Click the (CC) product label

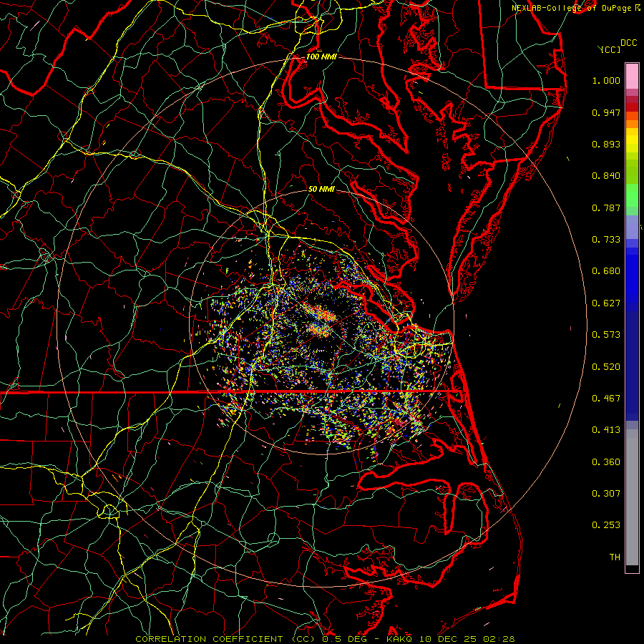[x=611, y=49]
